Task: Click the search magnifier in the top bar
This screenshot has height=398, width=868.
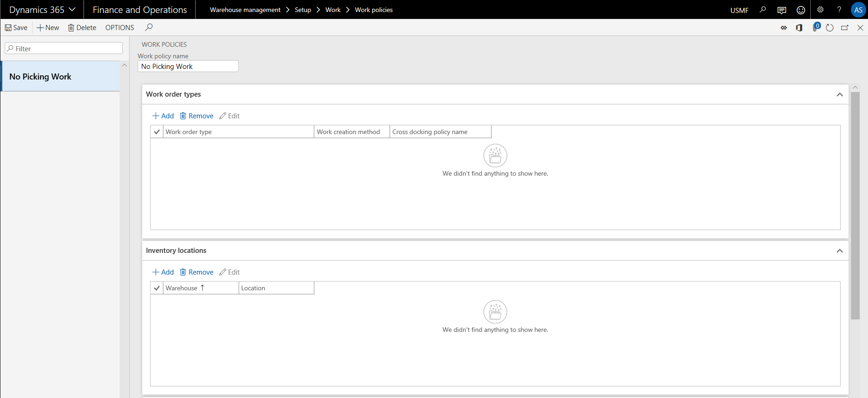Action: 763,10
